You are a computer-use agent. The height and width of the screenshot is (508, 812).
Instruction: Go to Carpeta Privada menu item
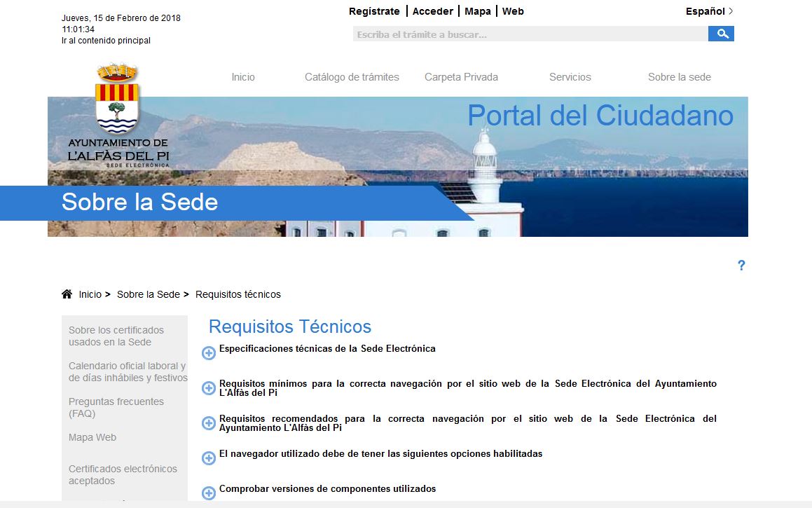click(461, 77)
